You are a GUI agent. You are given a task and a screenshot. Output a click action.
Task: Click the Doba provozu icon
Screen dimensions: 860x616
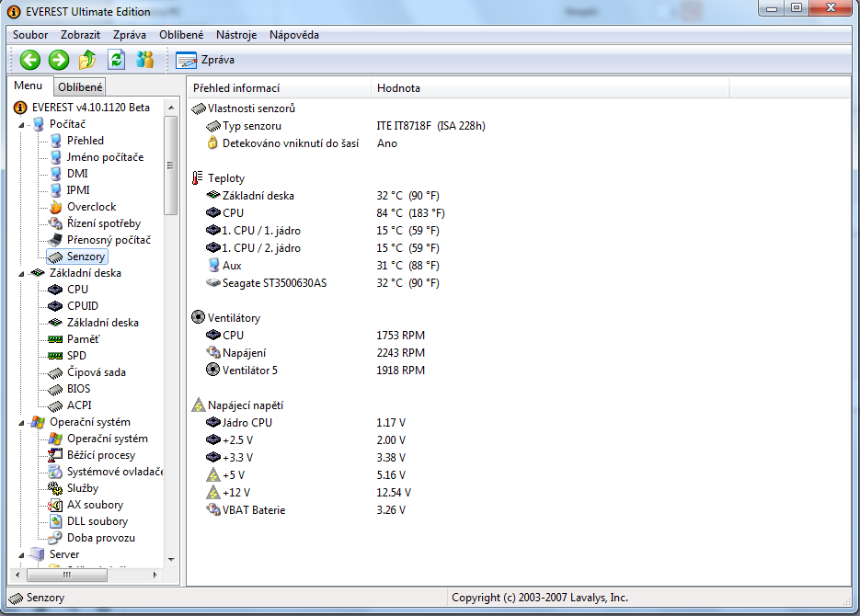(55, 538)
